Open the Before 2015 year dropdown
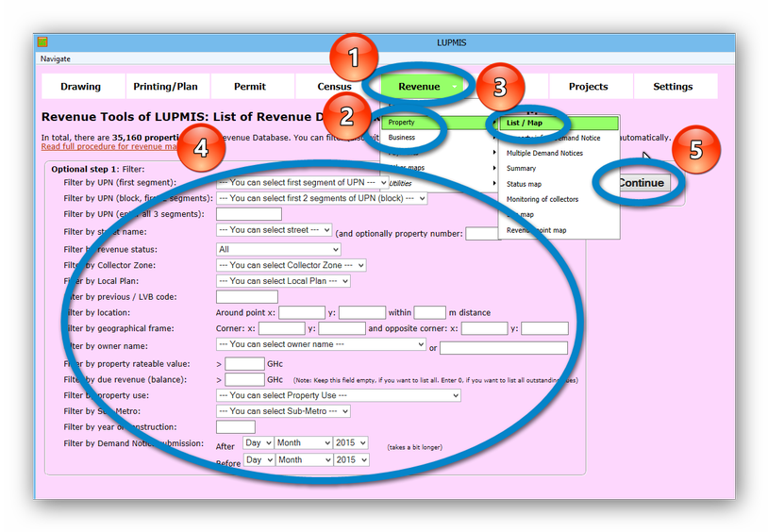 point(351,460)
